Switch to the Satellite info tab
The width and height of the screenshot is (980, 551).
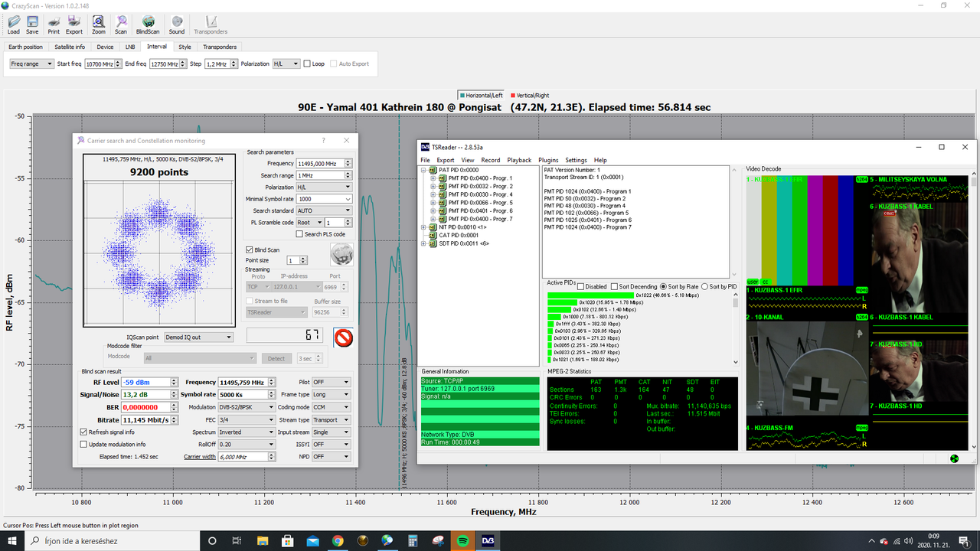click(x=70, y=47)
